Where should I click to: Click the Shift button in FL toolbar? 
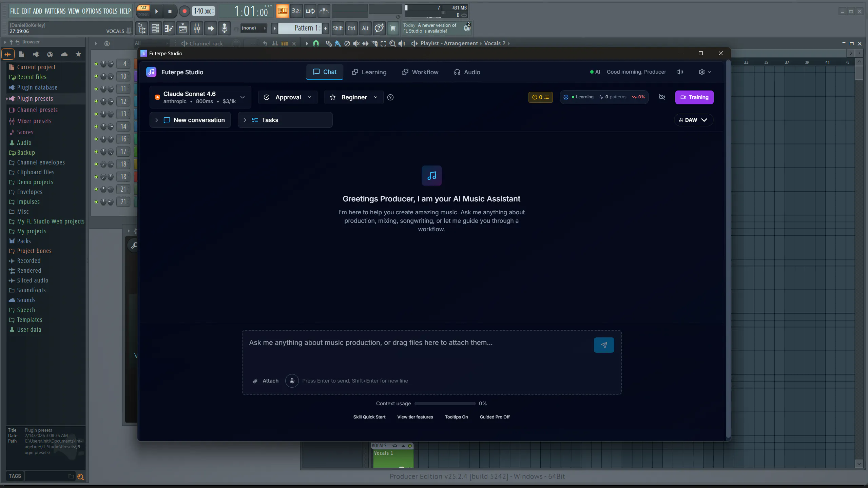(338, 28)
